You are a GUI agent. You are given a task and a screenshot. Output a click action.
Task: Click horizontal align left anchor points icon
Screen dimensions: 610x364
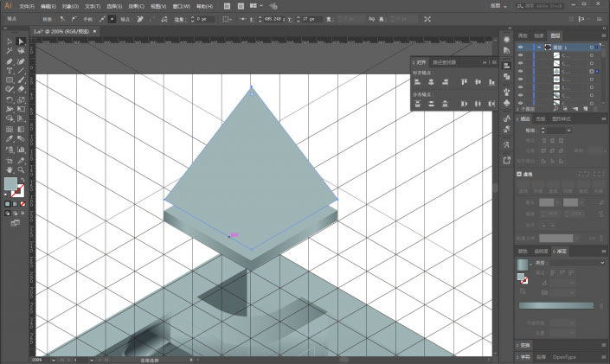(417, 82)
